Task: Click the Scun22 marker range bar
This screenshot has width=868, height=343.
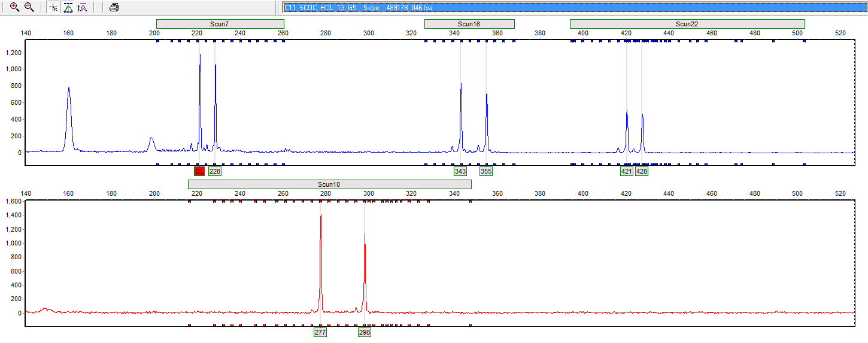Action: (687, 24)
